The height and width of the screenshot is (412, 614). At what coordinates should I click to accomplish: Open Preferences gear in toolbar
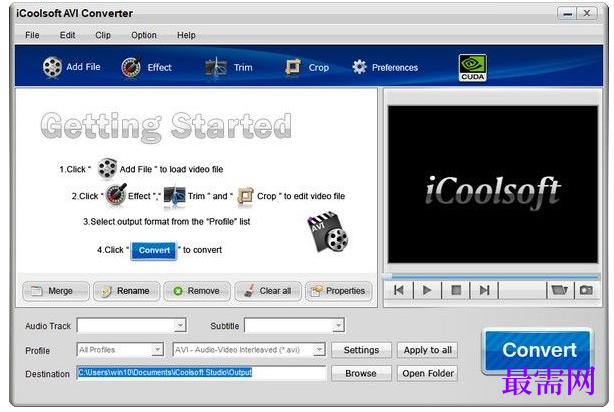tap(385, 67)
